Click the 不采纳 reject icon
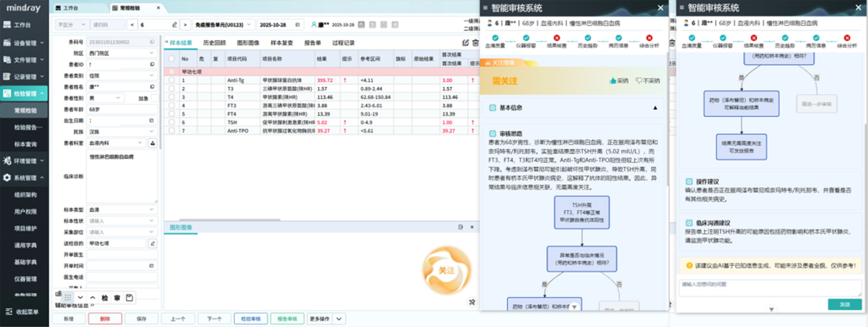Viewport: 868px width, 327px height. [x=639, y=81]
